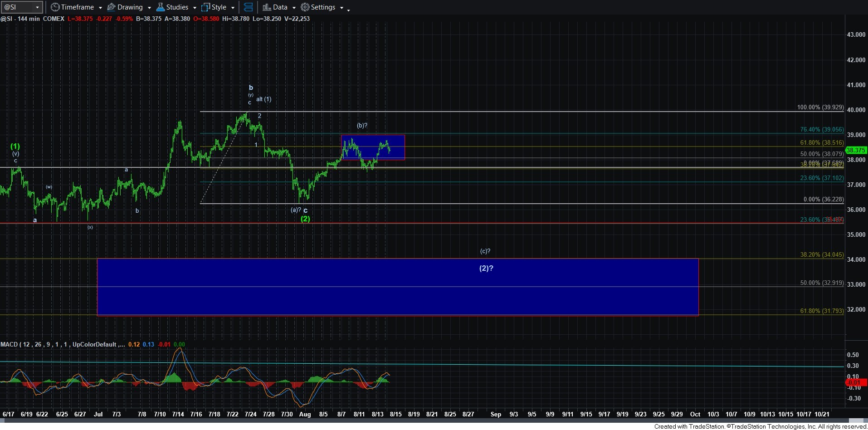Select the (a)? wave label
The width and height of the screenshot is (868, 430).
(296, 210)
